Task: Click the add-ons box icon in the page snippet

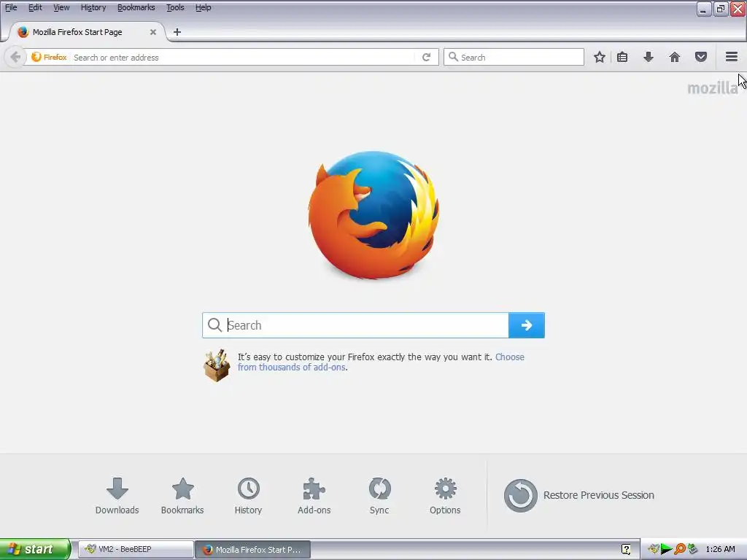Action: point(217,366)
